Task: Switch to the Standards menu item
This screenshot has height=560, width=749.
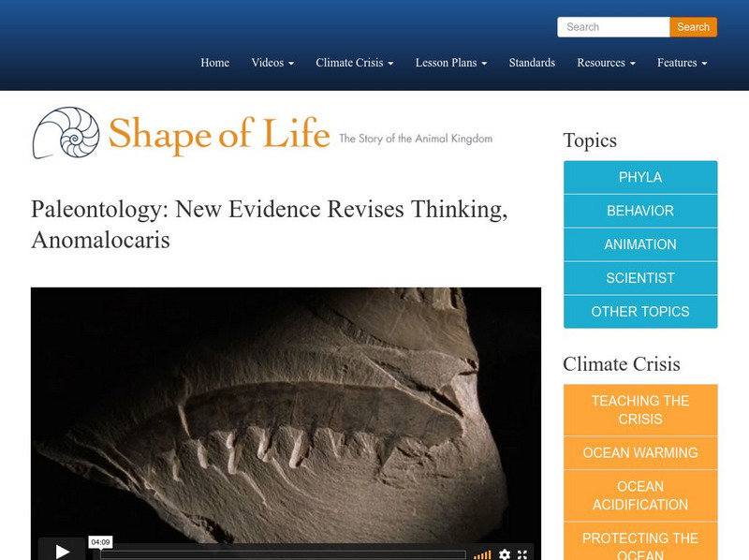Action: [x=531, y=62]
